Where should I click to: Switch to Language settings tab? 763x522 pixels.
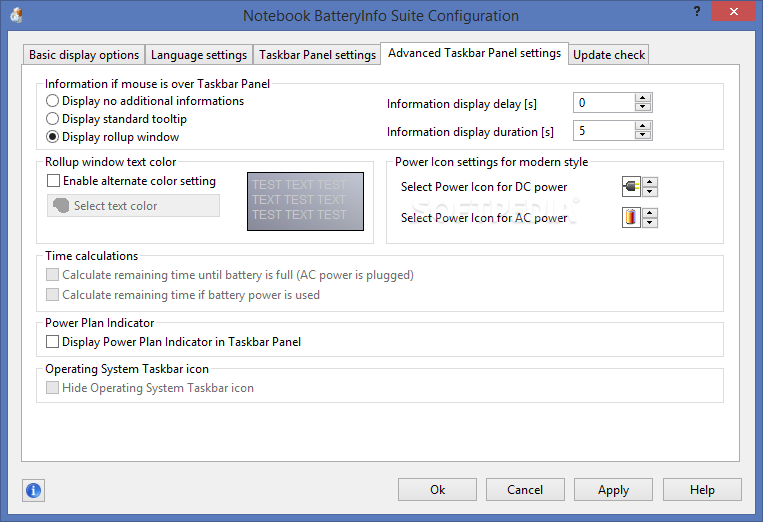pyautogui.click(x=199, y=54)
